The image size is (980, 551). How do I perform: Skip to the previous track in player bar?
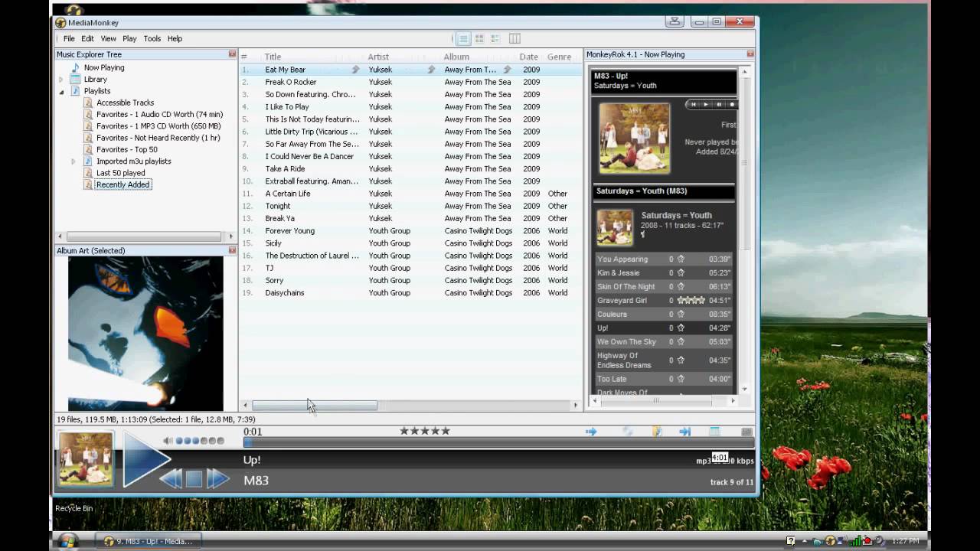[171, 479]
